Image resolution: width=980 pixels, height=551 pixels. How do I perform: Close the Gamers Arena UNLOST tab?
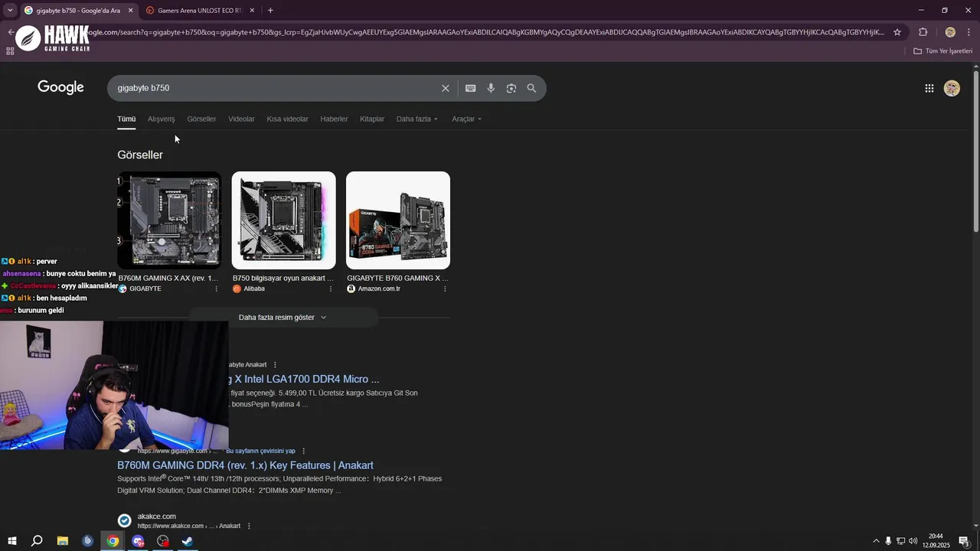pyautogui.click(x=252, y=11)
